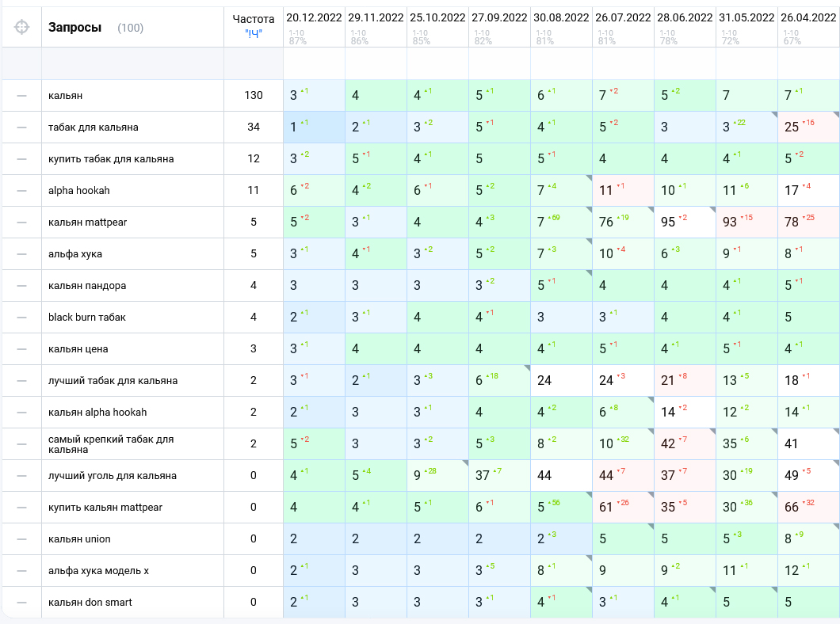The height and width of the screenshot is (624, 840).
Task: Click the dash icon beside black burn табак
Action: (x=21, y=318)
